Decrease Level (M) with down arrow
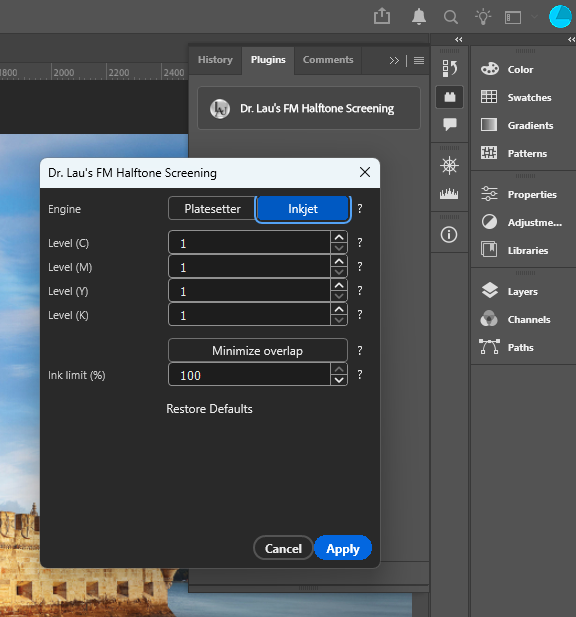Viewport: 576px width, 617px height. click(x=339, y=272)
